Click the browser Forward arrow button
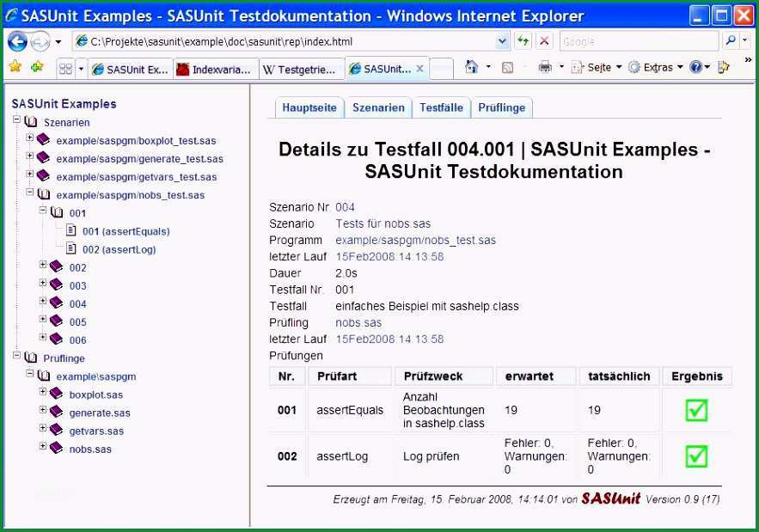The image size is (759, 532). (40, 42)
